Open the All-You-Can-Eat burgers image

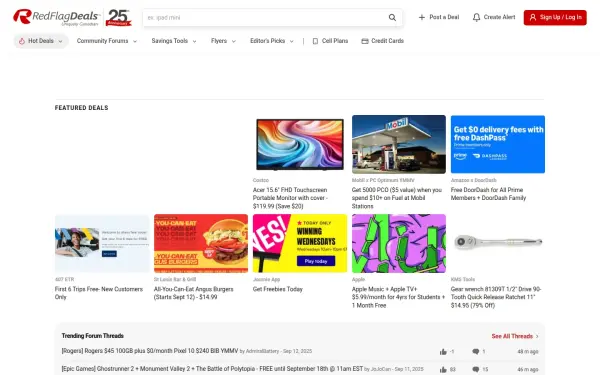coord(201,243)
